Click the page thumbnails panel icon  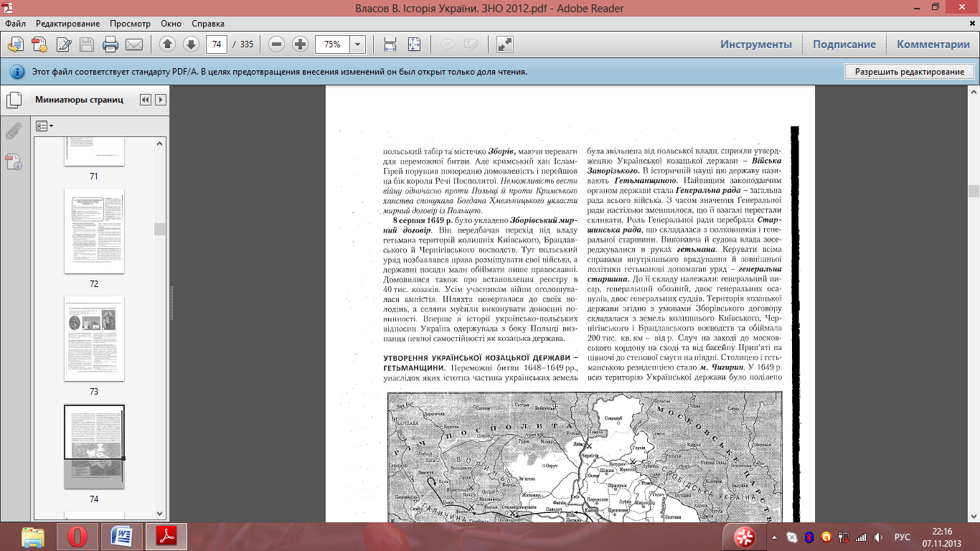coord(14,100)
